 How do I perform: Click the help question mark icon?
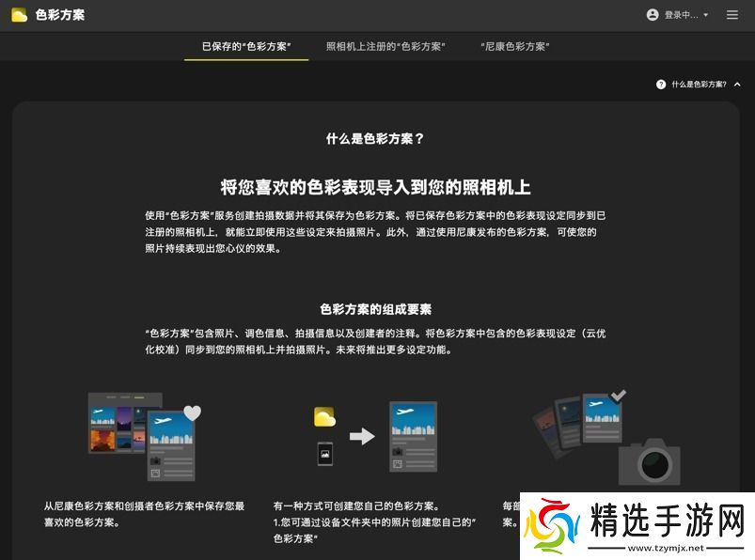tap(661, 83)
